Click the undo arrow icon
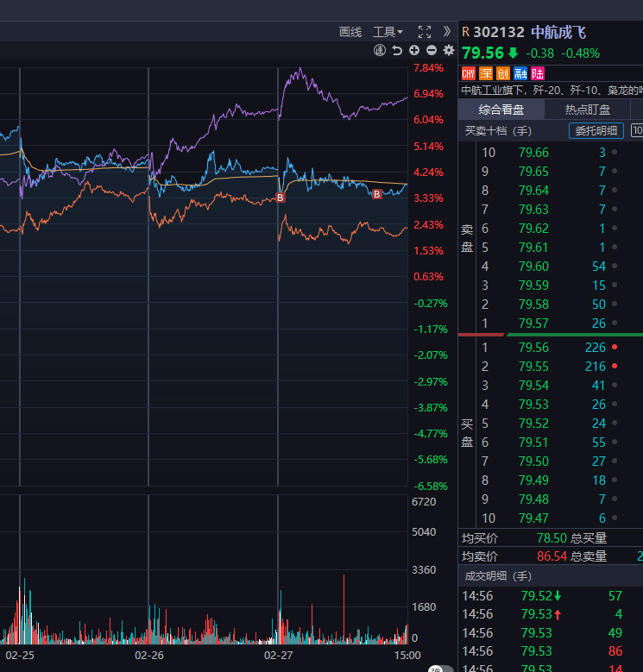The height and width of the screenshot is (672, 643). coord(397,51)
